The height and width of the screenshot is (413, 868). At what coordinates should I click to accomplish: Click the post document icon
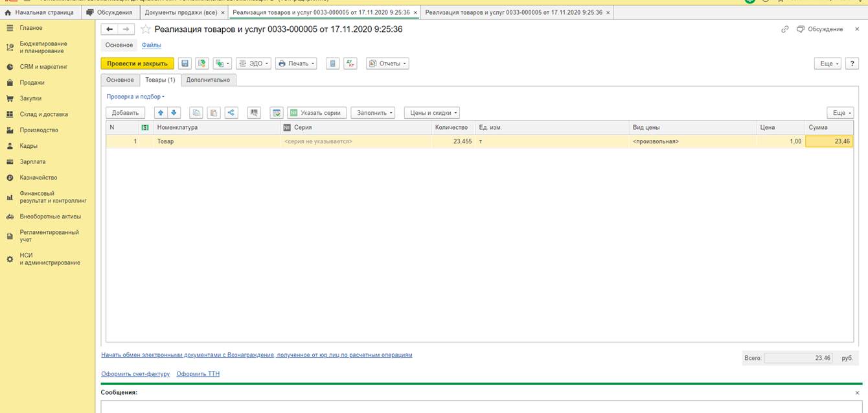[202, 64]
